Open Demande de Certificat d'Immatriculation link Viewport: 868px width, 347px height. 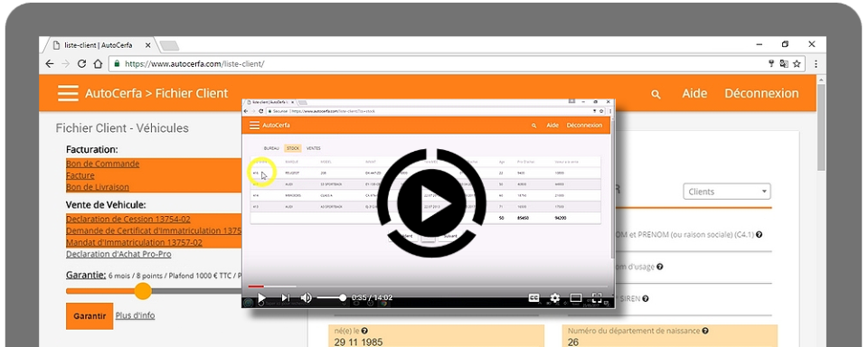coord(154,230)
